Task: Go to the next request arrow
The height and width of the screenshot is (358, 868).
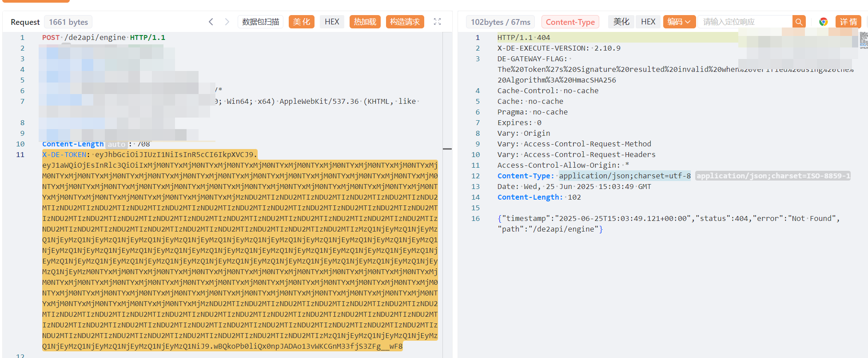Action: [x=227, y=22]
